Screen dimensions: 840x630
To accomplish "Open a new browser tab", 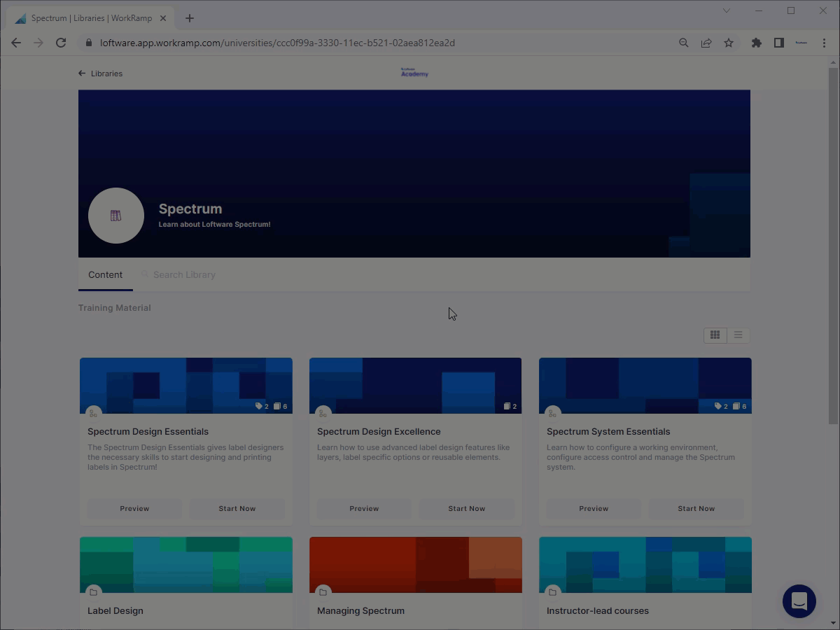I will click(189, 18).
